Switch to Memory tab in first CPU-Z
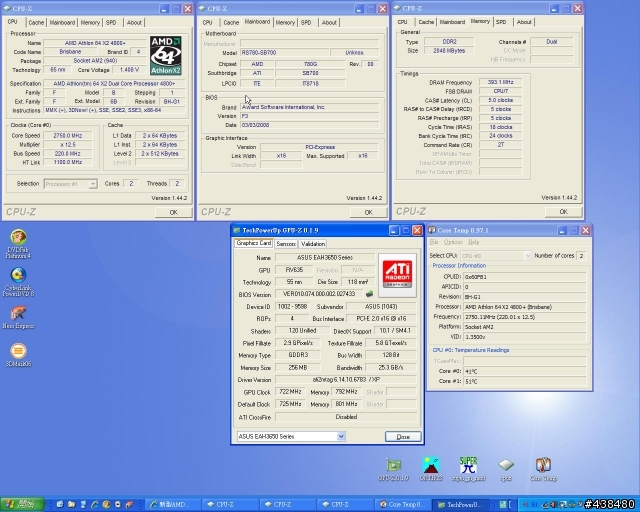The height and width of the screenshot is (512, 640). 90,22
